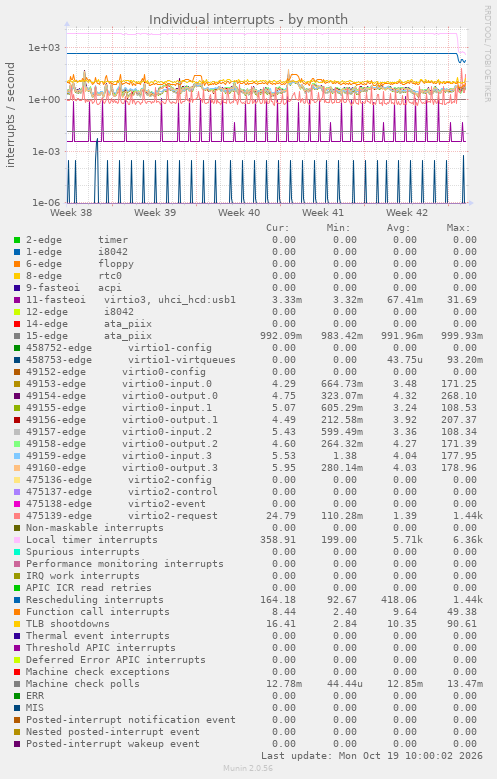Image resolution: width=497 pixels, height=779 pixels.
Task: Click the light blue swatch for 49159-edge
Action: point(17,456)
